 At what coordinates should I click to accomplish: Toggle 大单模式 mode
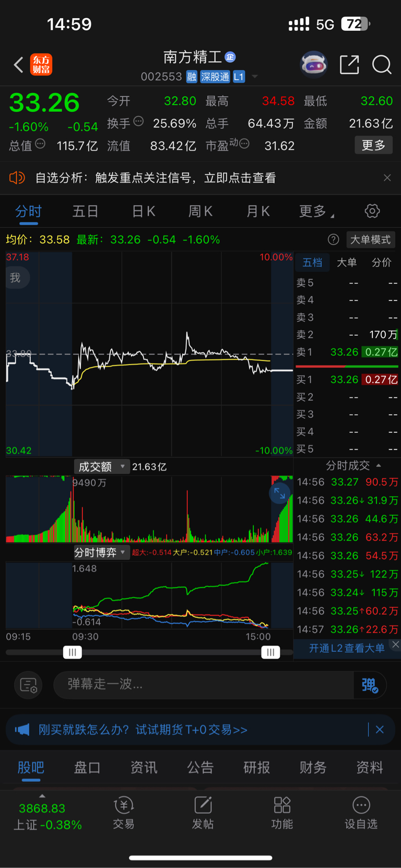tap(370, 239)
